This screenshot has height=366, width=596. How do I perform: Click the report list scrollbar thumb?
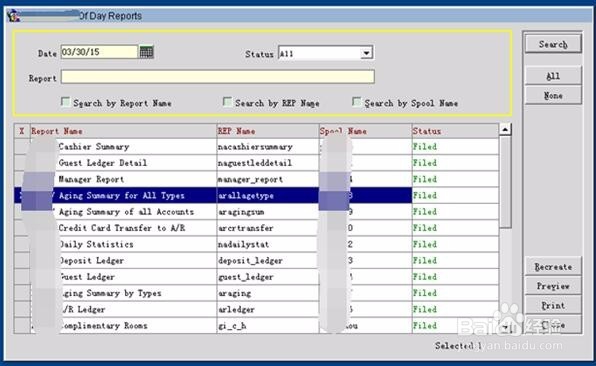(x=505, y=182)
